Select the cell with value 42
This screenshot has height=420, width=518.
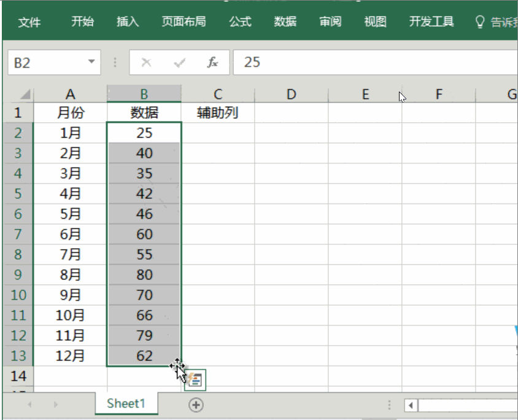point(144,193)
